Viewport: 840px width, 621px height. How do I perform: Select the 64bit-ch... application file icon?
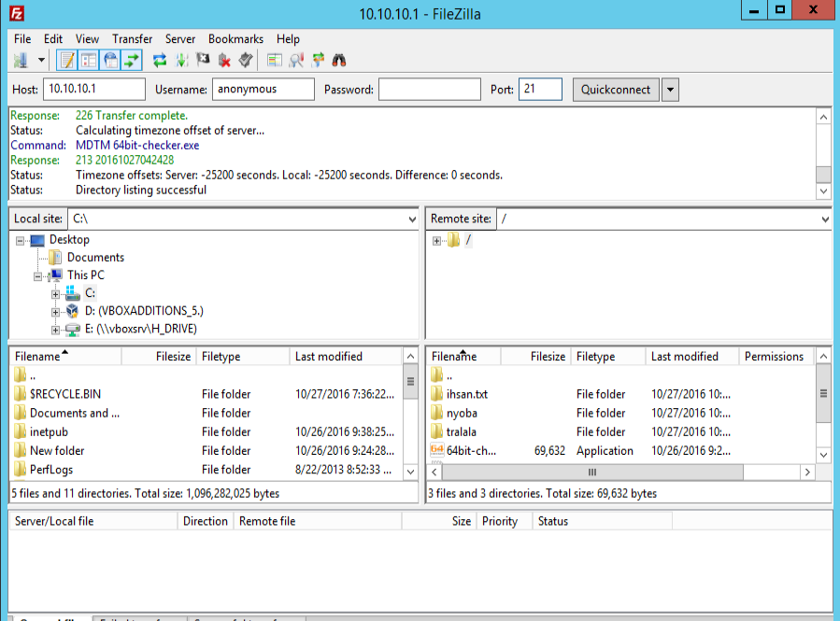[436, 450]
